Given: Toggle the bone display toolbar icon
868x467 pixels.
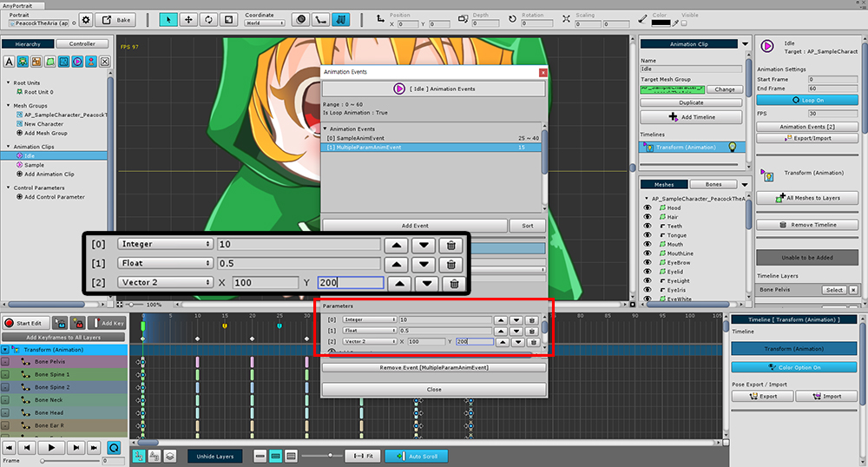Looking at the screenshot, I should click(x=320, y=20).
